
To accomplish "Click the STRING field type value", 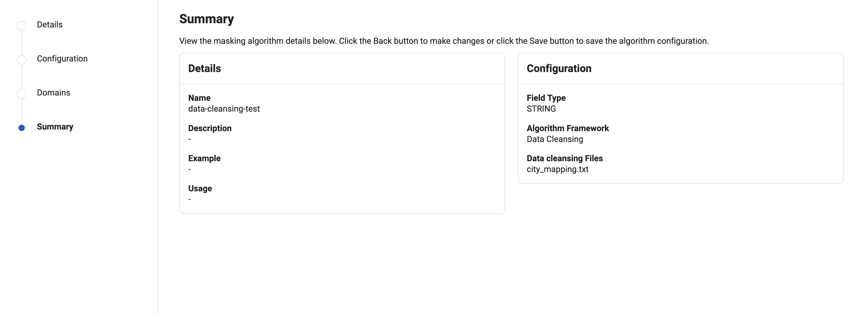I will click(541, 109).
